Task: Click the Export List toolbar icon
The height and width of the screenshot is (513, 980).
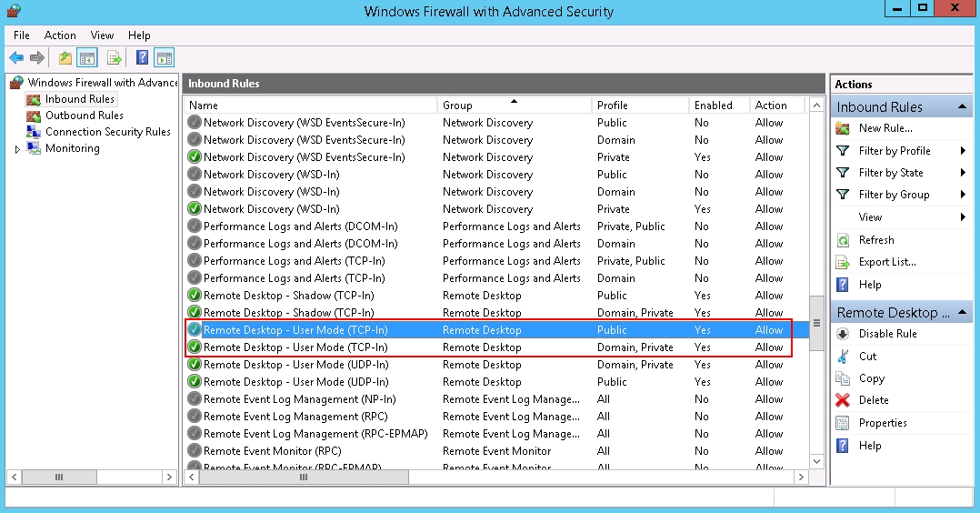Action: [x=115, y=58]
